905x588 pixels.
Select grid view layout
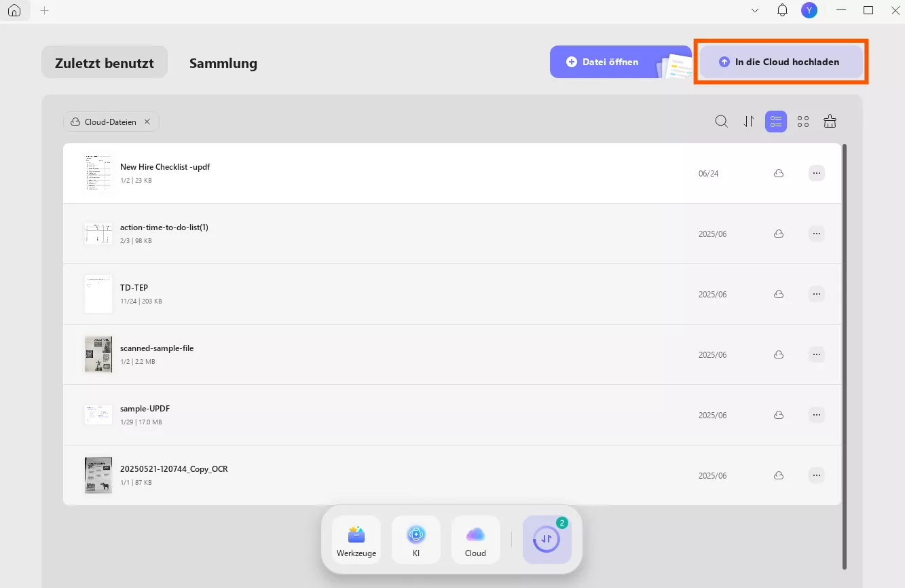tap(803, 122)
